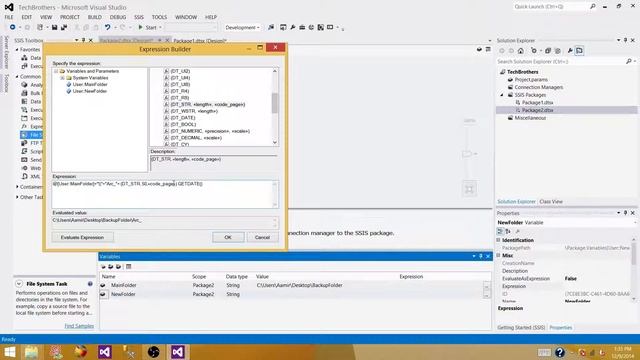Collapse the Identification section in Properties

(499, 240)
